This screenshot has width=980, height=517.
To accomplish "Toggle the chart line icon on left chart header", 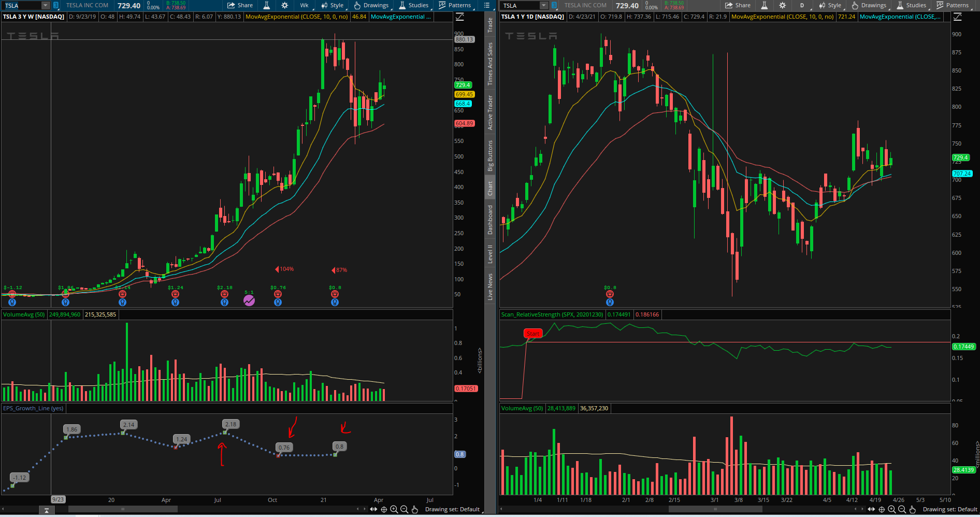I will click(x=459, y=17).
